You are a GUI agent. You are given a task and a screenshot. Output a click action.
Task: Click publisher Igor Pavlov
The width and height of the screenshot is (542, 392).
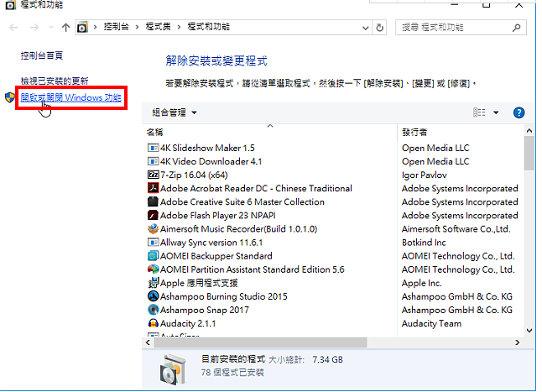click(x=425, y=175)
